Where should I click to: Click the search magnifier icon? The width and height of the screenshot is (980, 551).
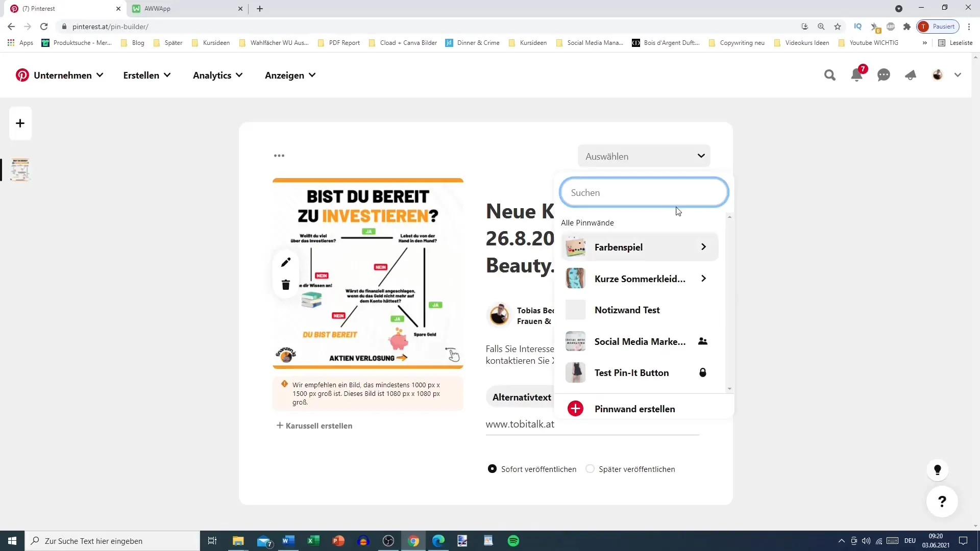(830, 74)
